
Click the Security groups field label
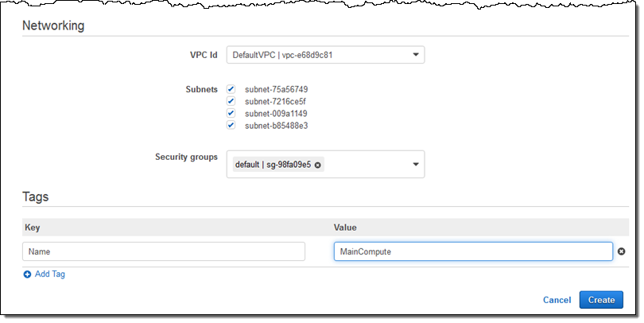(186, 157)
